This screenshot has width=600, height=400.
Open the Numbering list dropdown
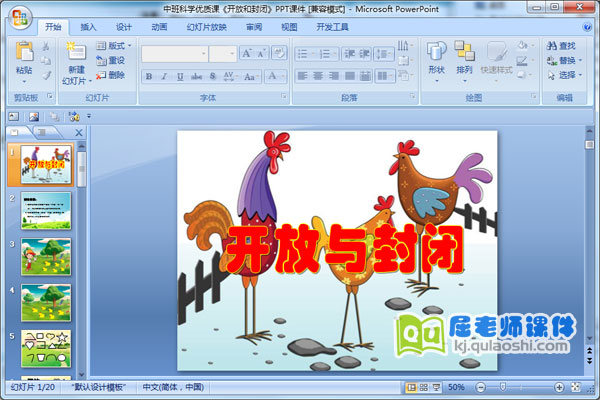pos(328,54)
